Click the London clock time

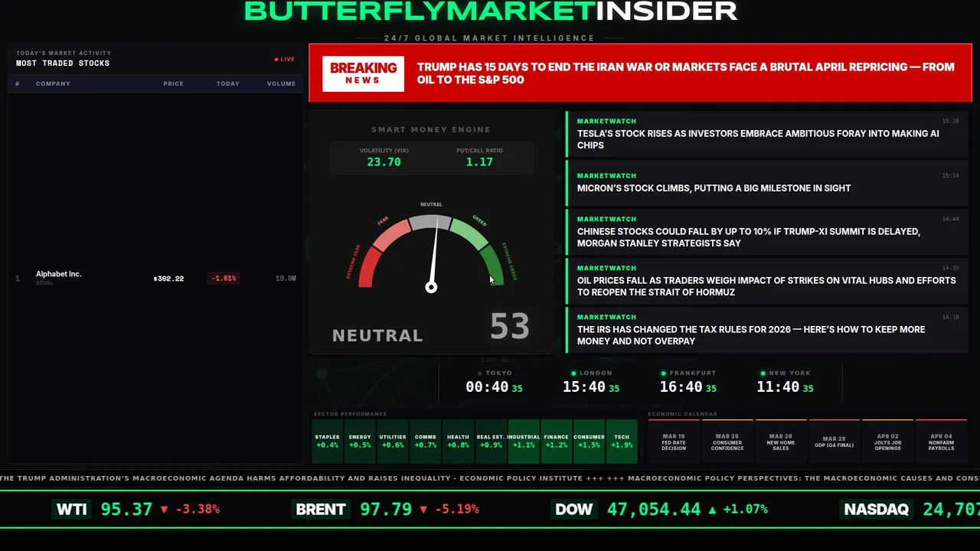coord(591,387)
